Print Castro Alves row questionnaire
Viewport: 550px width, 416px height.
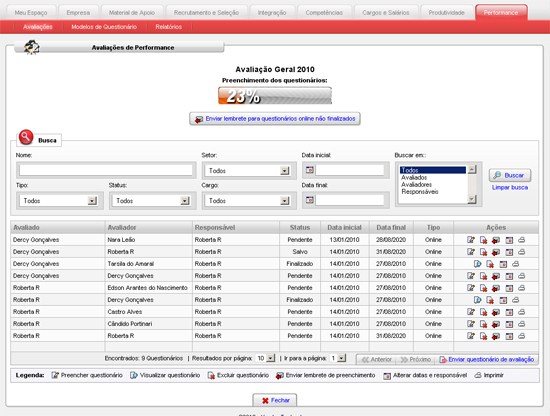[x=522, y=312]
